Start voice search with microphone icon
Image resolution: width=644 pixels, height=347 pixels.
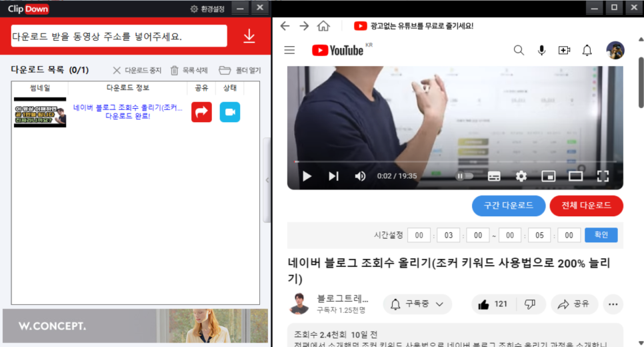[542, 50]
